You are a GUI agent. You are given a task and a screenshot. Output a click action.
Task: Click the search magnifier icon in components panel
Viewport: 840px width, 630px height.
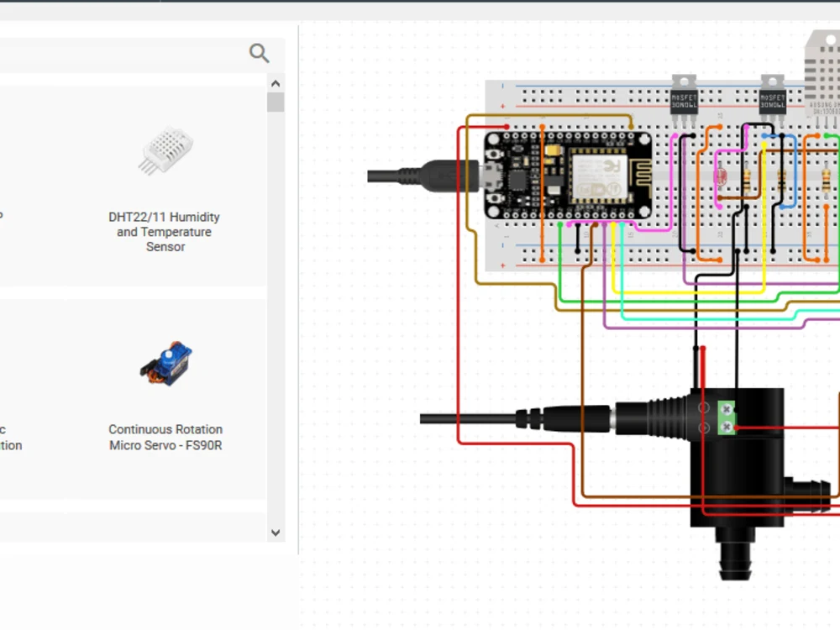[259, 52]
